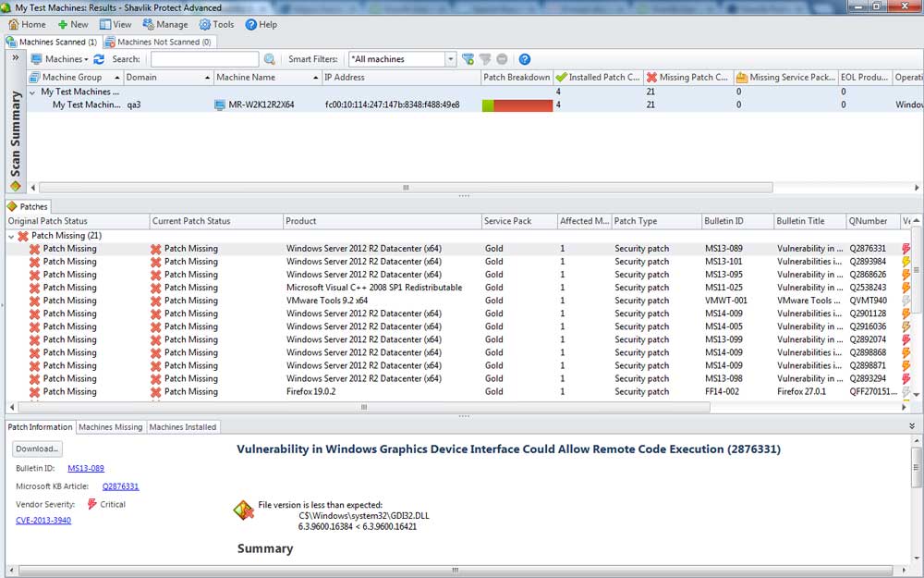Click the new smart filter icon
This screenshot has width=924, height=578.
pyautogui.click(x=468, y=59)
